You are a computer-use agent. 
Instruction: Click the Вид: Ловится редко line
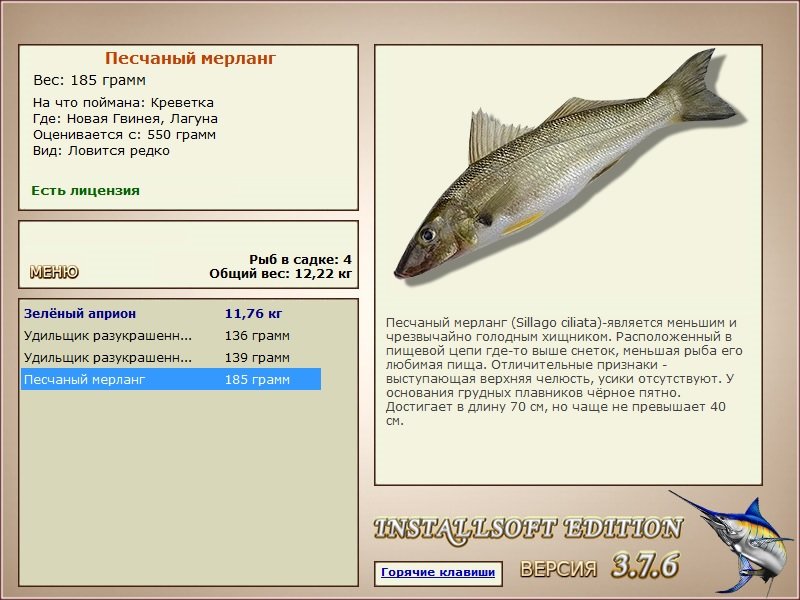pyautogui.click(x=101, y=151)
